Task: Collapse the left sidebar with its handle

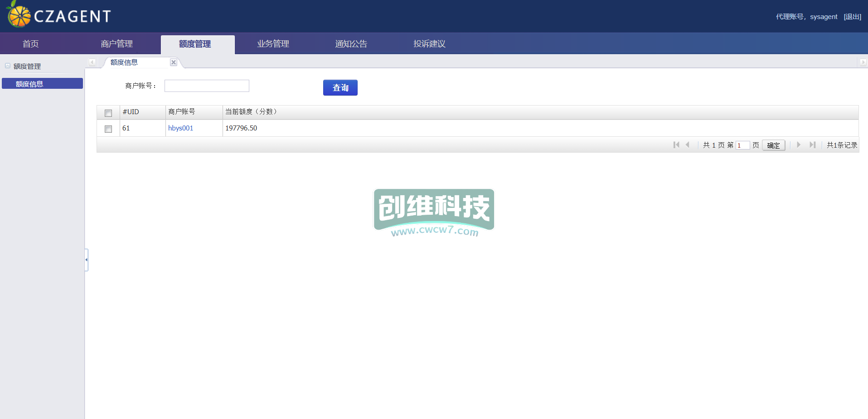Action: [x=86, y=260]
